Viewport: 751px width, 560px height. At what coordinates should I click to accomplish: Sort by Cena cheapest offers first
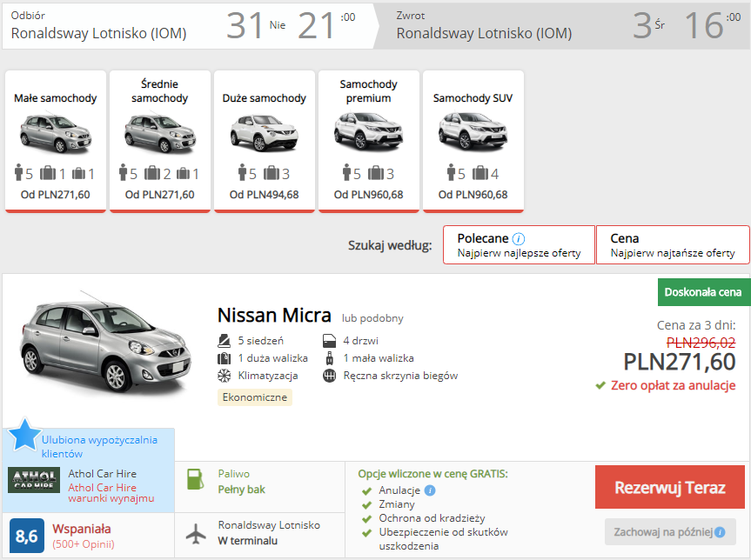coord(673,245)
